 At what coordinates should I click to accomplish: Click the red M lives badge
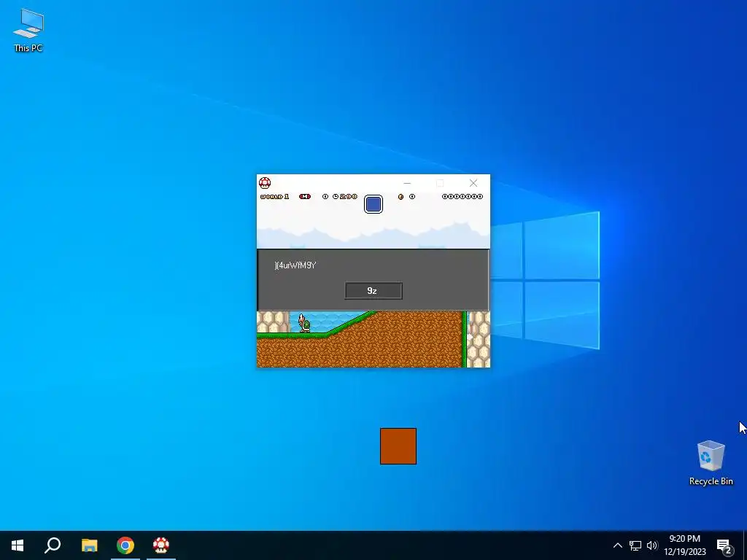305,196
